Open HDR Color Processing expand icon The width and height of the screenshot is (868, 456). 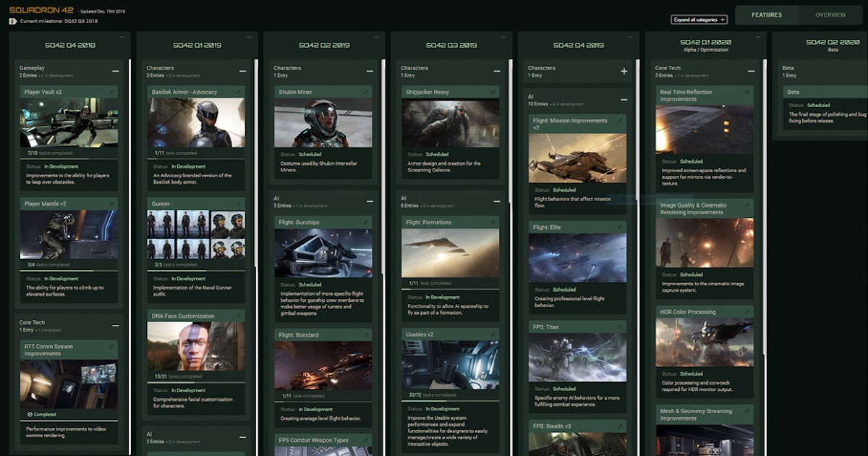point(748,312)
